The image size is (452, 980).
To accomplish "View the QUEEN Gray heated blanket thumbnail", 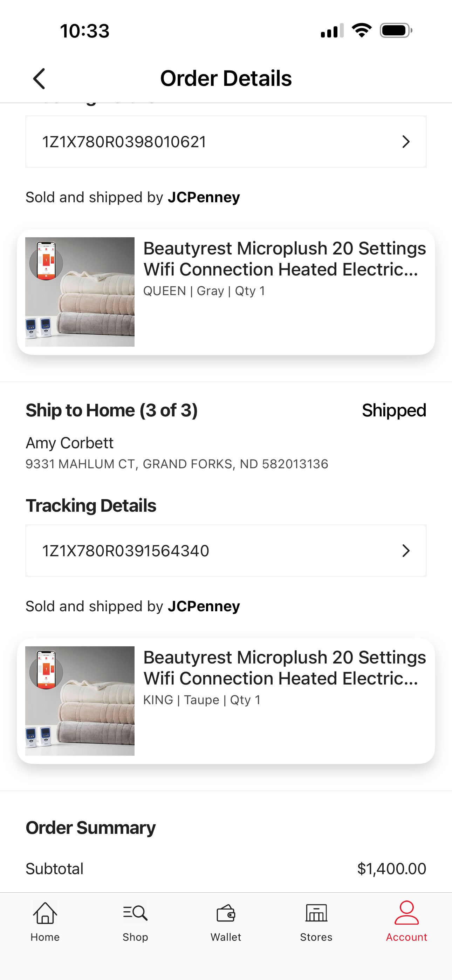I will (80, 292).
